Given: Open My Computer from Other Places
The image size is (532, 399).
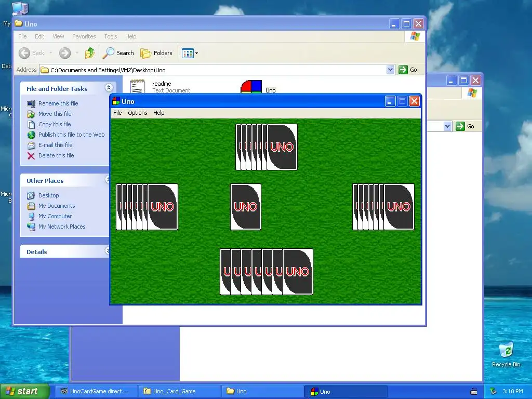Looking at the screenshot, I should 55,216.
